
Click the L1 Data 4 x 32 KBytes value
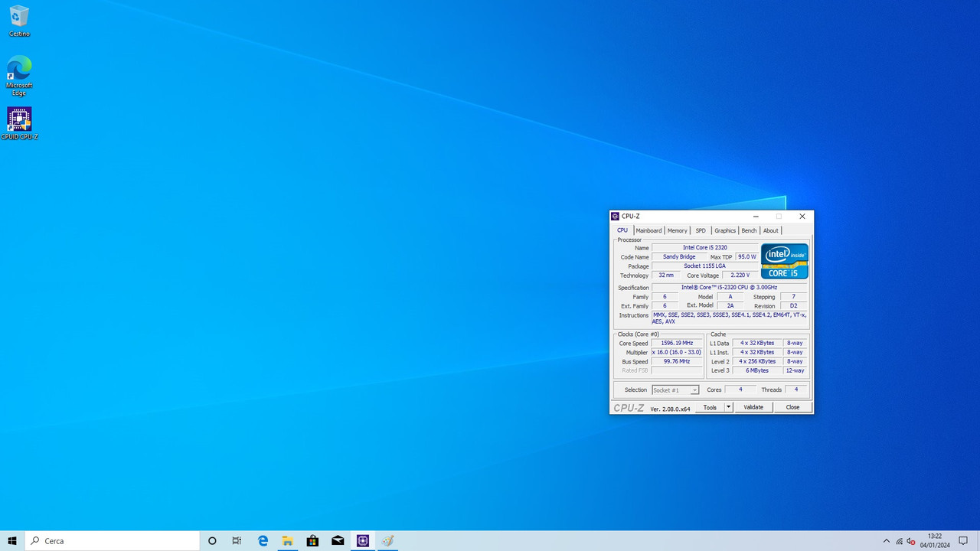pos(756,343)
